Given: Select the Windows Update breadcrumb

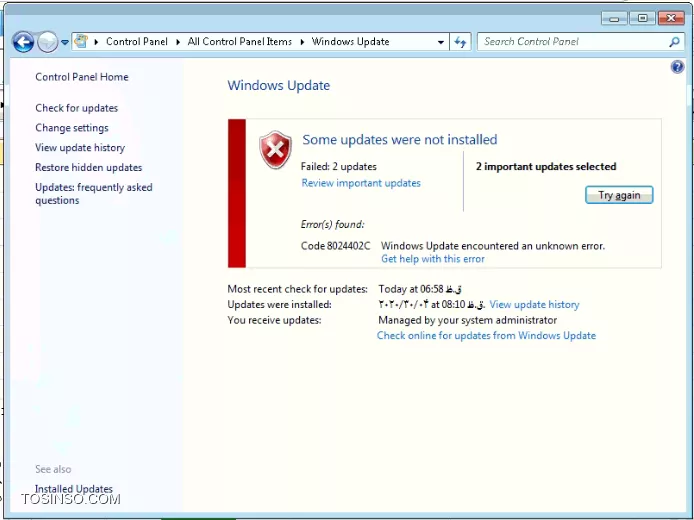Looking at the screenshot, I should tap(351, 42).
